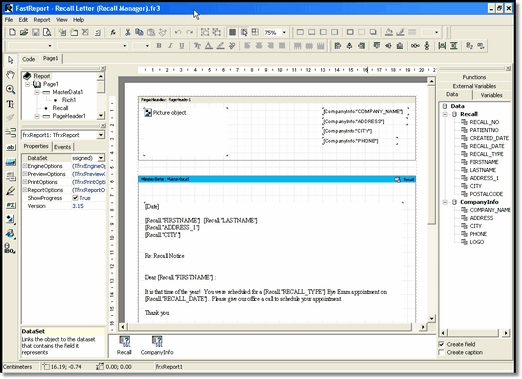Open the Functions panel tab
Image resolution: width=522 pixels, height=379 pixels.
474,77
